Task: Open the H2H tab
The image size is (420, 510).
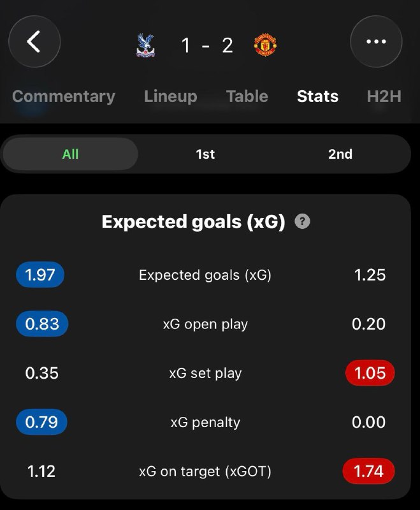Action: (x=384, y=96)
